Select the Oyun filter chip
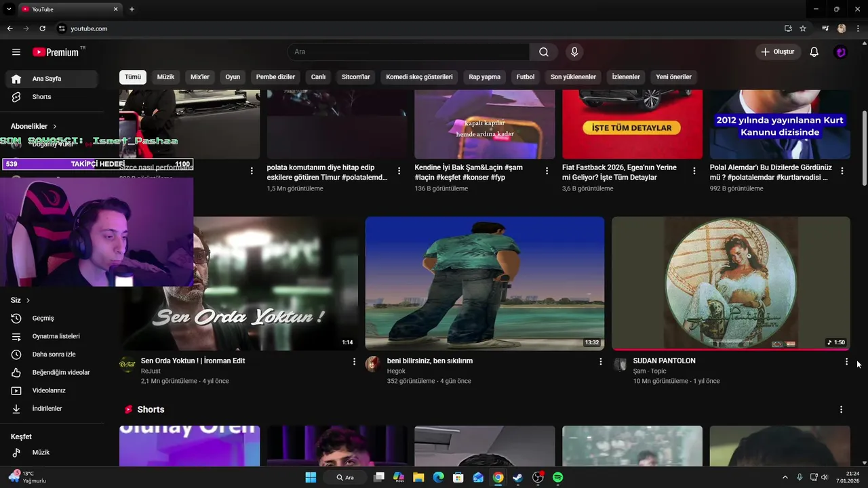This screenshot has height=488, width=868. pos(233,77)
